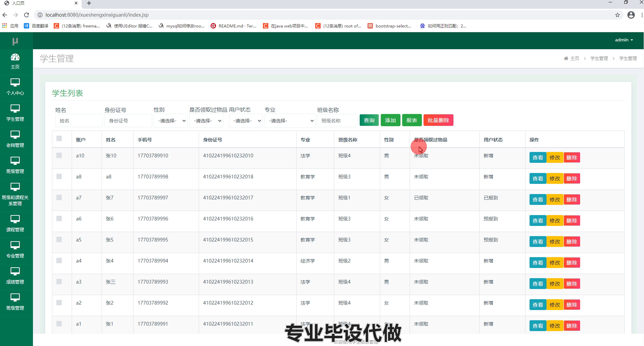Open 专业管理 monitor icon in sidebar
644x346 pixels.
point(15,245)
